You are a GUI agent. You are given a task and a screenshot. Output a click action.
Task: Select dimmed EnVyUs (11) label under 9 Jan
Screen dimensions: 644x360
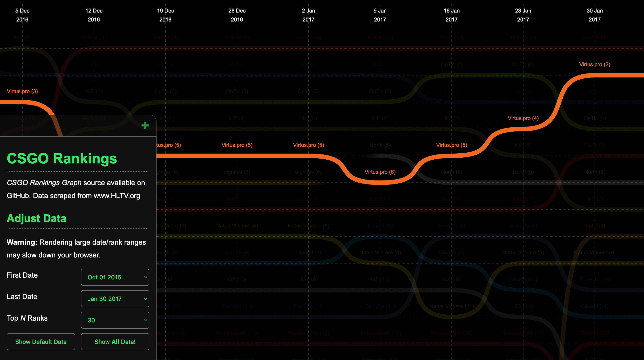pyautogui.click(x=380, y=306)
